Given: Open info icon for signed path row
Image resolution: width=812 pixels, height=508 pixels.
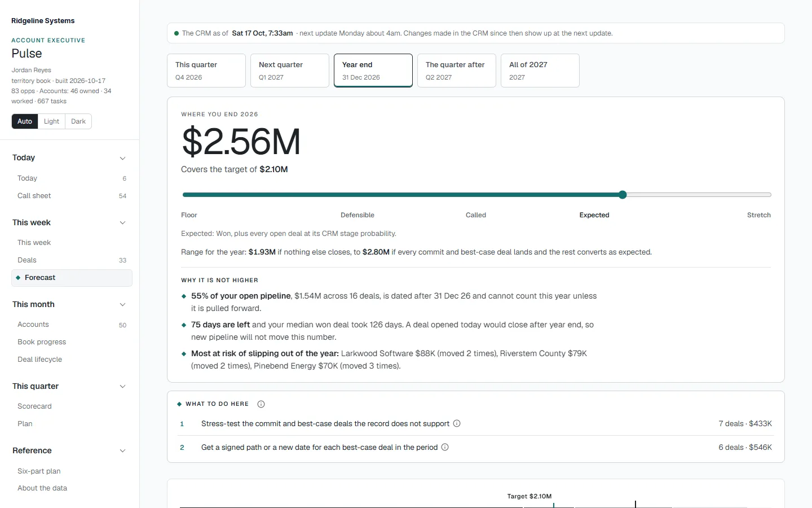Looking at the screenshot, I should coord(445,447).
